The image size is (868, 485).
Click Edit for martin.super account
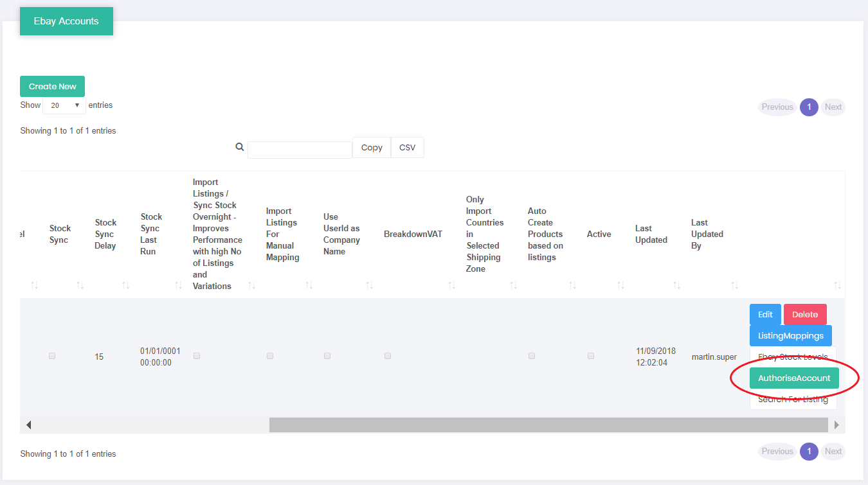(x=765, y=314)
